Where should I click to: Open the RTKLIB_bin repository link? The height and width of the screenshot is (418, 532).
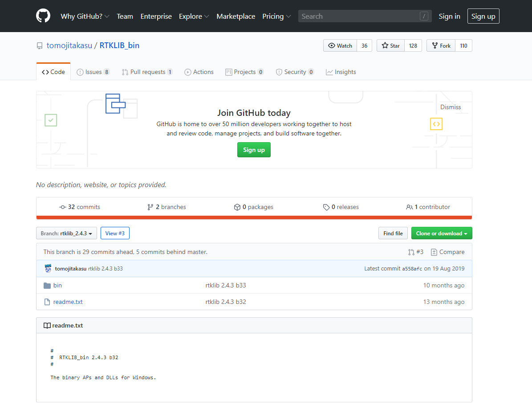[119, 45]
